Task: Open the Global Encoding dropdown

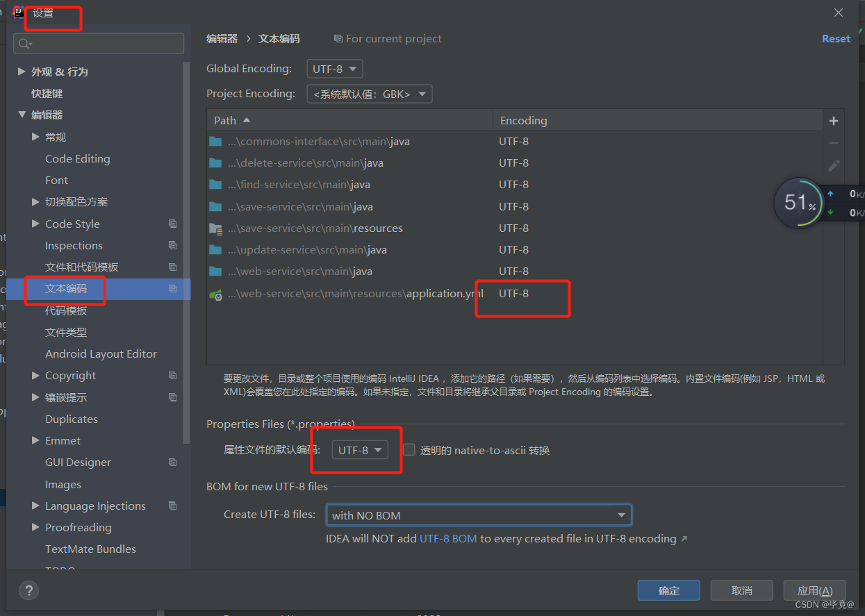Action: coord(335,69)
